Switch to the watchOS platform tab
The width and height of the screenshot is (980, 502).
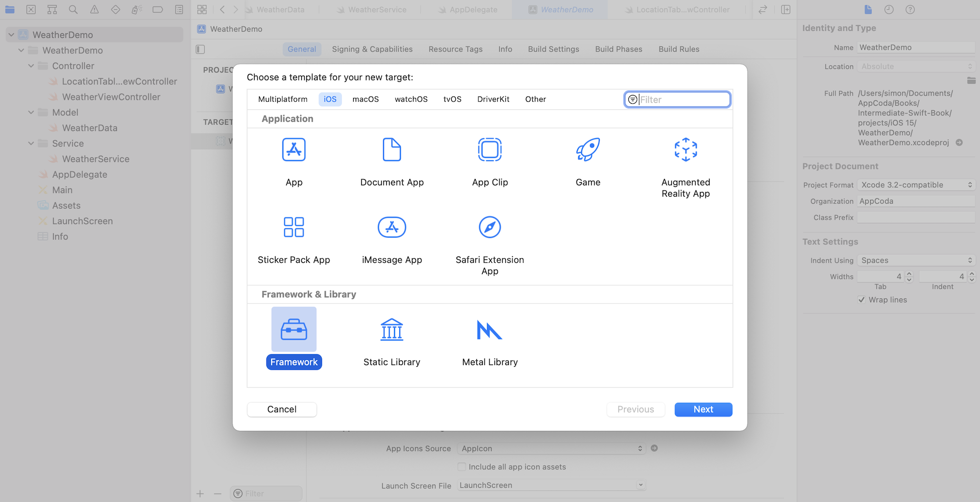(411, 99)
